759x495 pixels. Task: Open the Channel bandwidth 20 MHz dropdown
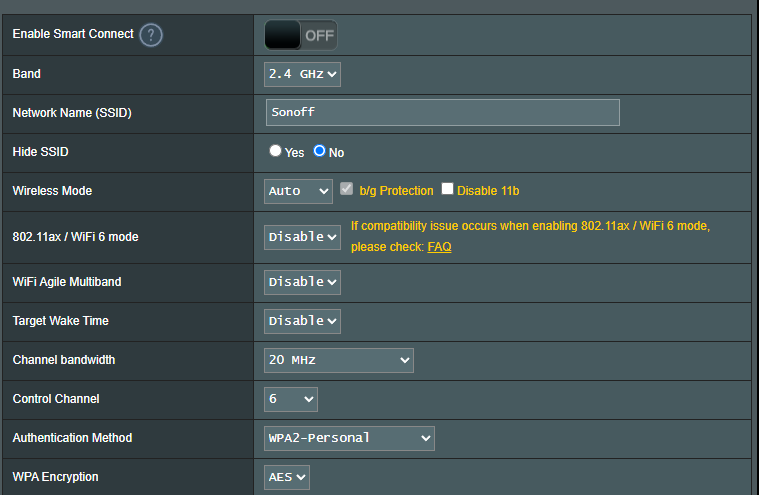coord(339,360)
